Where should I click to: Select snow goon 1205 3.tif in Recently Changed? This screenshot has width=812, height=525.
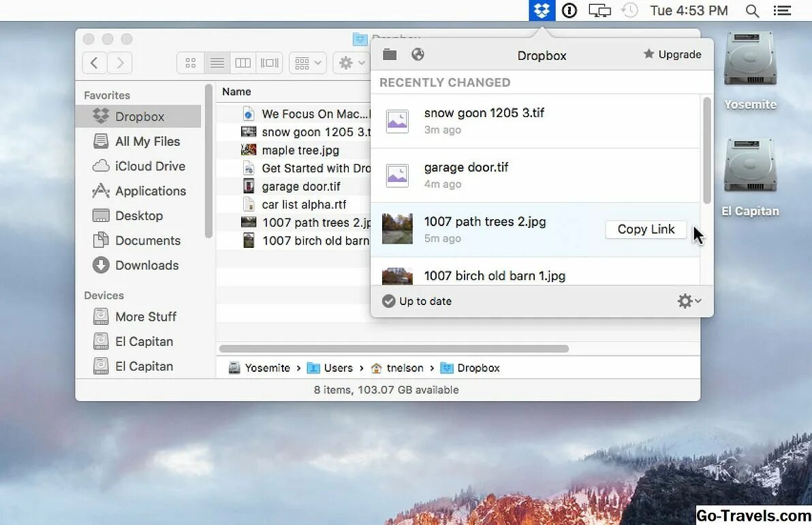point(535,121)
